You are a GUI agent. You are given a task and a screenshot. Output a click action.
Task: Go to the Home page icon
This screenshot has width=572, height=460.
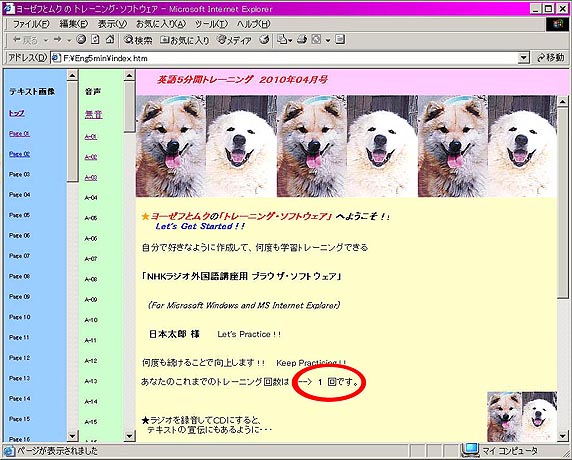point(110,39)
